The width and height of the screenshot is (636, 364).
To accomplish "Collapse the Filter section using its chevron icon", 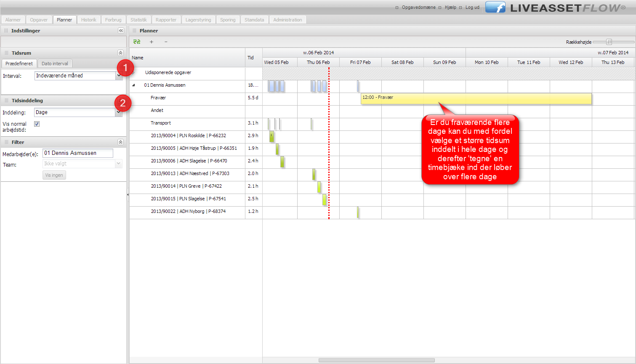I will point(120,142).
